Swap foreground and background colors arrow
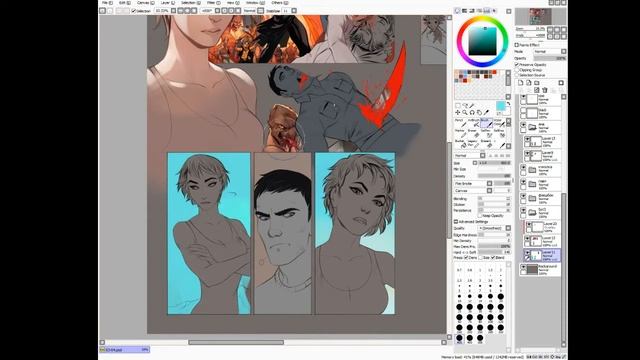The width and height of the screenshot is (640, 360). (x=508, y=104)
